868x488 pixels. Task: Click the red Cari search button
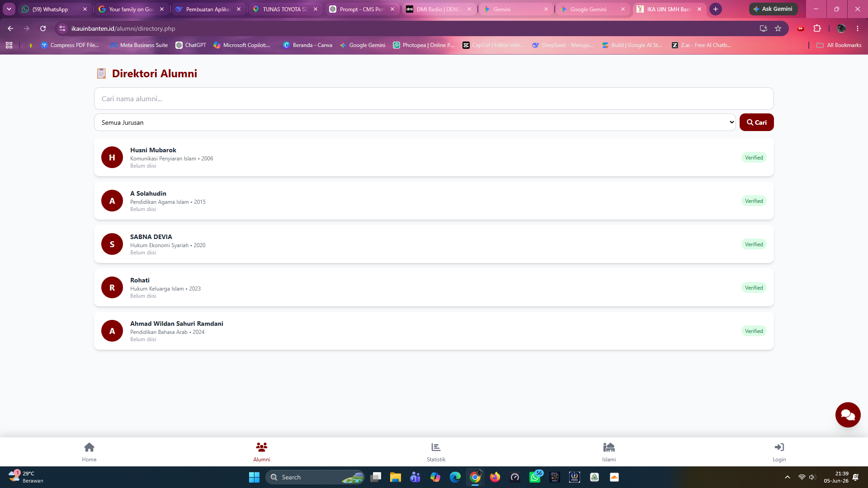pyautogui.click(x=756, y=122)
